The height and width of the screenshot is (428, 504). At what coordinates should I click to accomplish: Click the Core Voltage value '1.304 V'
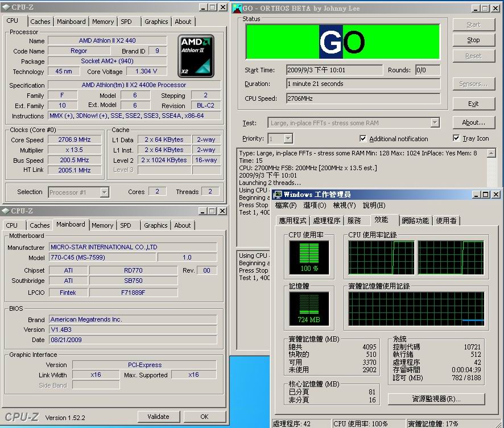tap(146, 71)
